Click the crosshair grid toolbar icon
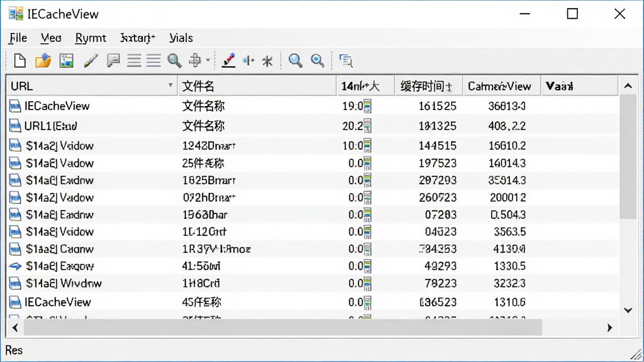The width and height of the screenshot is (644, 362). [195, 61]
